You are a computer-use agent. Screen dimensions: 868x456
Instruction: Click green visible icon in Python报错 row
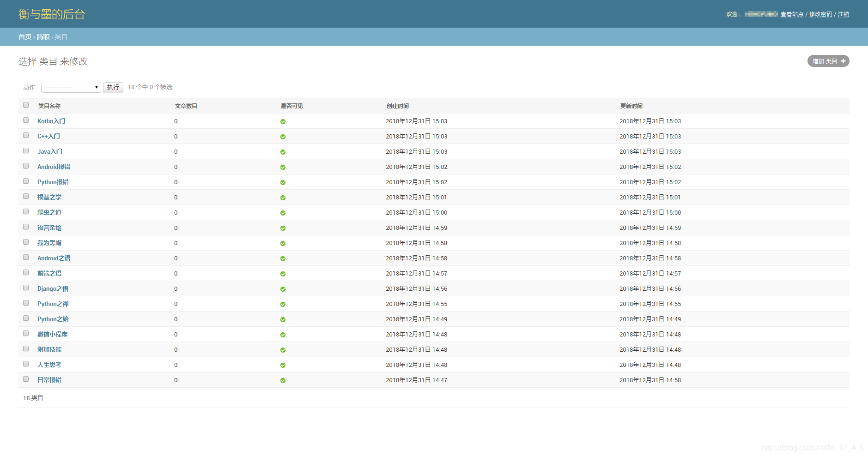pos(283,182)
